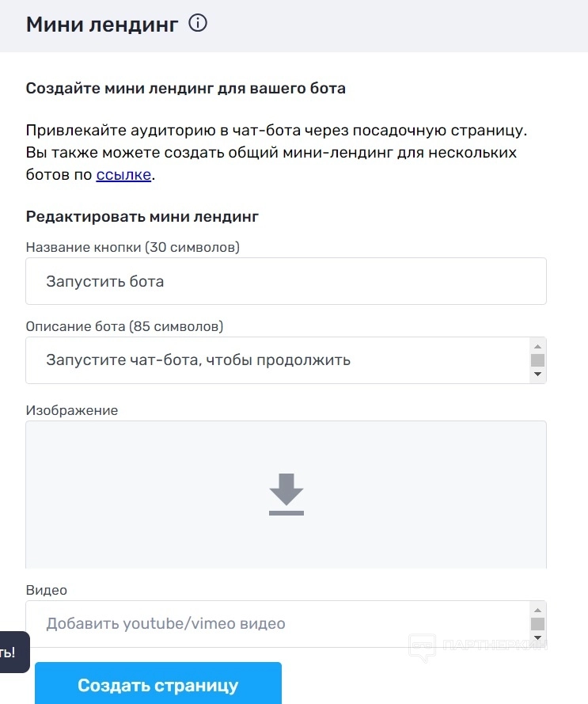Click scrollbar thumb of the video field
This screenshot has height=704, width=588.
537,623
